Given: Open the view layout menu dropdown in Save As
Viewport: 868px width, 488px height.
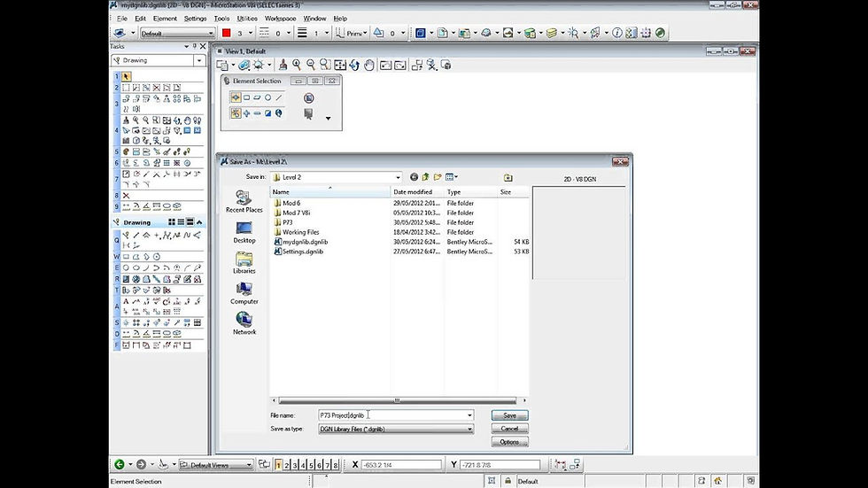Looking at the screenshot, I should 452,177.
